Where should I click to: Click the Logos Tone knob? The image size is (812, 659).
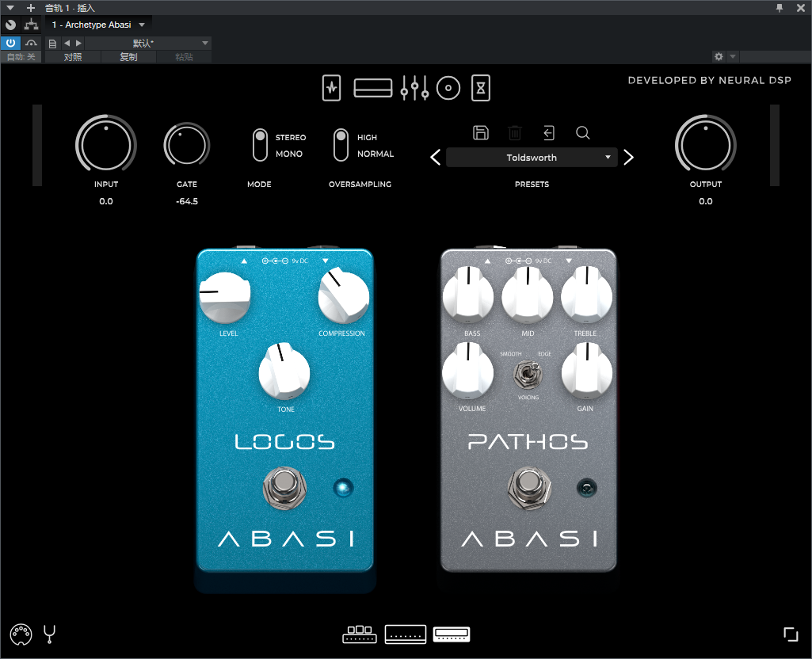[x=284, y=371]
